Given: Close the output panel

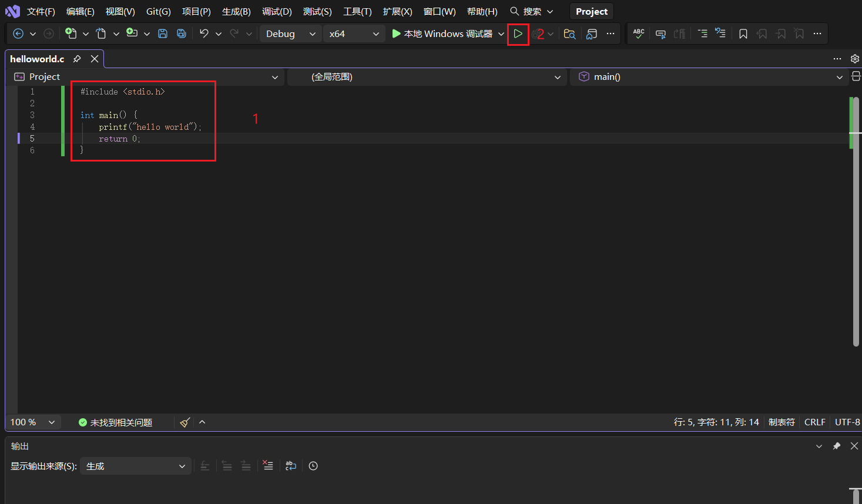Looking at the screenshot, I should [854, 446].
